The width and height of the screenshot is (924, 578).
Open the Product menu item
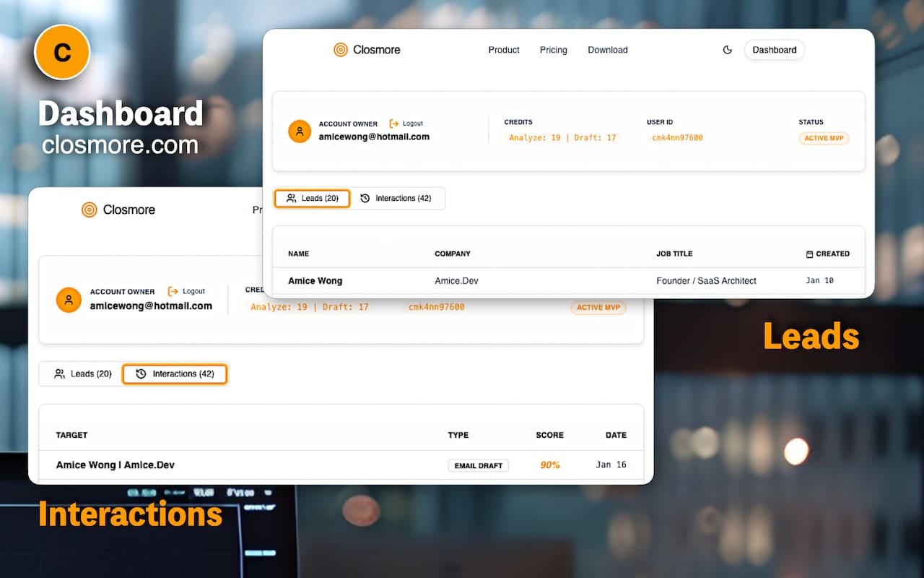point(504,50)
